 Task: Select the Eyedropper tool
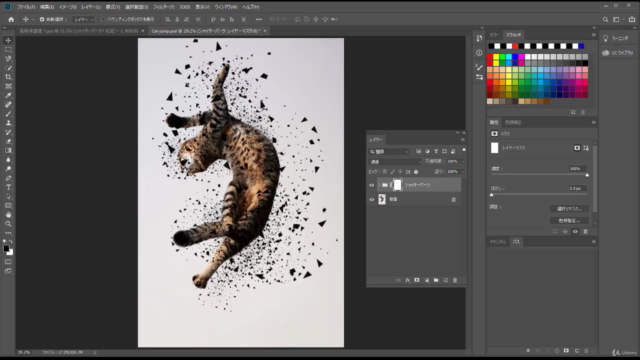[8, 96]
